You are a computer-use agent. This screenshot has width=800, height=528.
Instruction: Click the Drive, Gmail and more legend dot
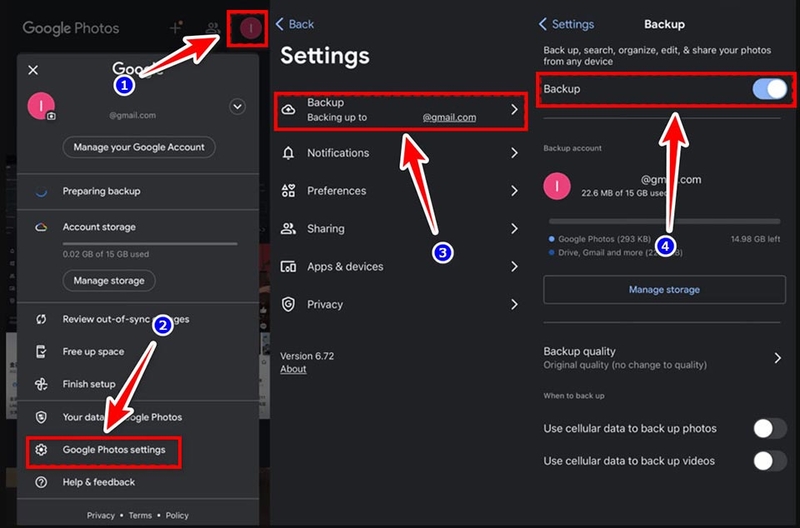(552, 253)
